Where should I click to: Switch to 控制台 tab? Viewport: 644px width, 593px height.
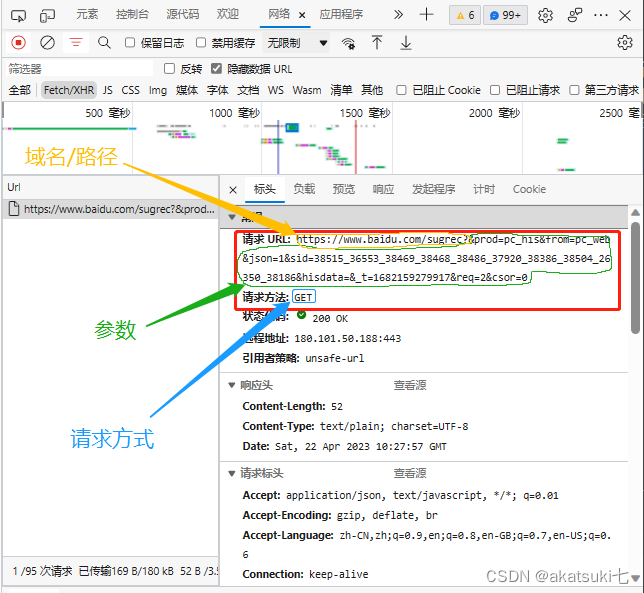[x=132, y=14]
